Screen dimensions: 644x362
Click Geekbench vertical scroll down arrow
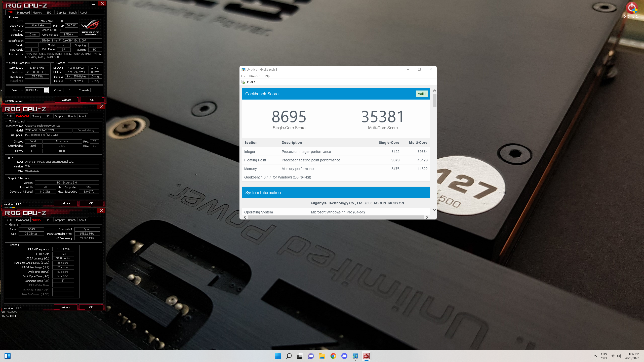434,210
